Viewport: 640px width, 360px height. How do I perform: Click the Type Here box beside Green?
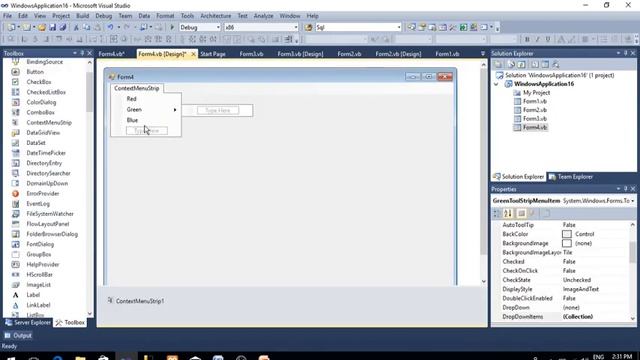[x=218, y=110]
